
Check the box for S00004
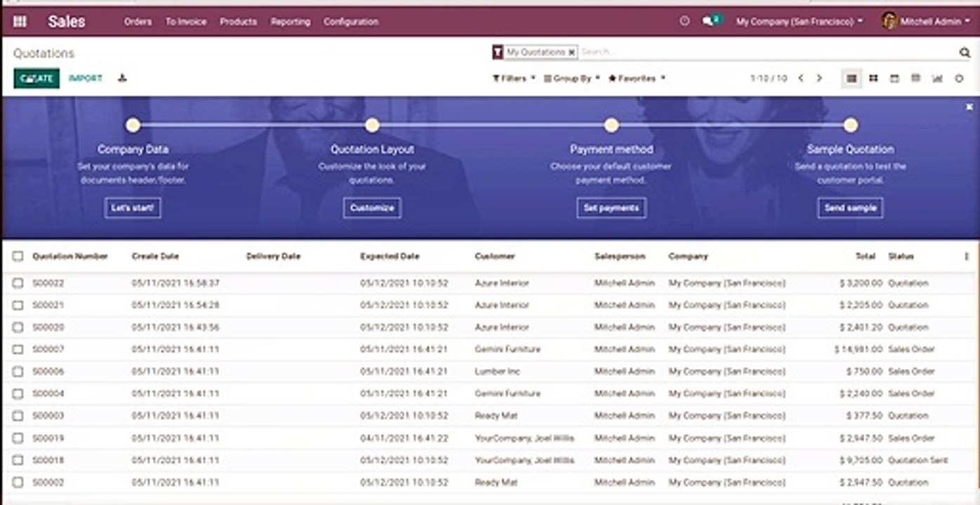[x=18, y=393]
